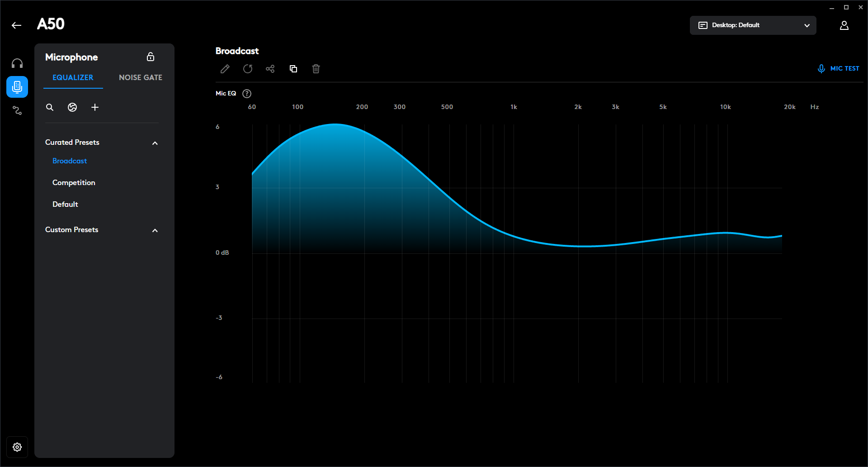Click the search presets magnifier icon
The width and height of the screenshot is (868, 467).
click(x=50, y=107)
